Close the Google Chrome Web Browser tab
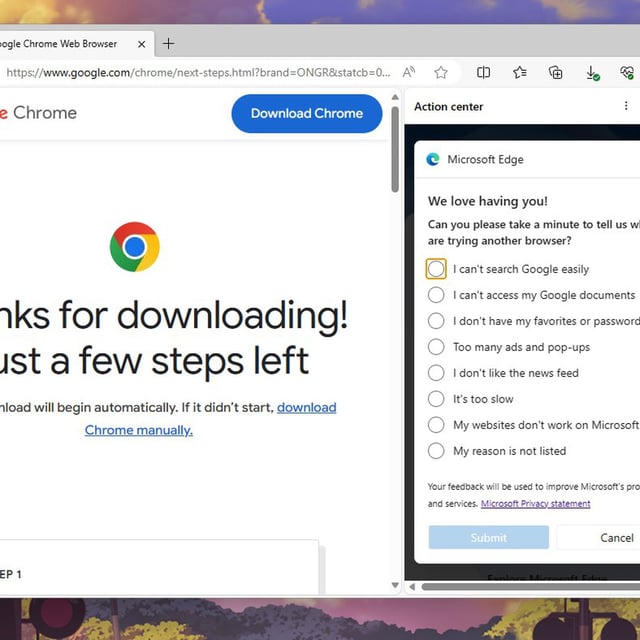This screenshot has height=640, width=640. [142, 44]
